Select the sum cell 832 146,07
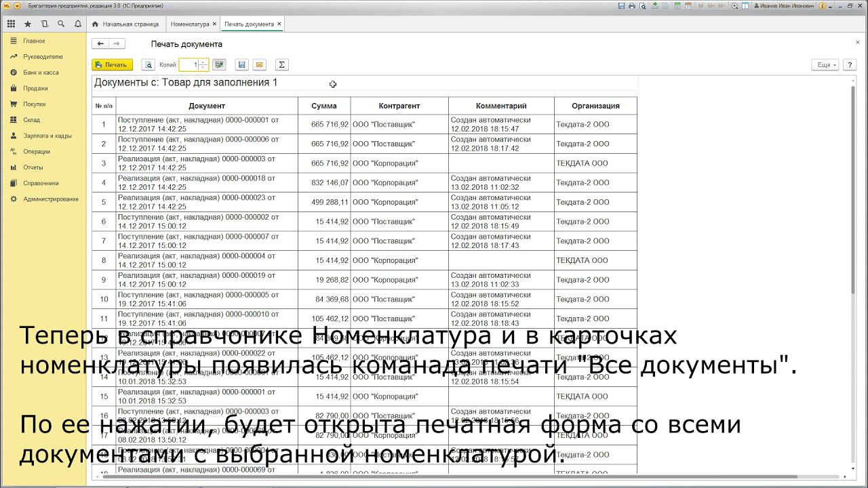The image size is (868, 488). pyautogui.click(x=324, y=183)
